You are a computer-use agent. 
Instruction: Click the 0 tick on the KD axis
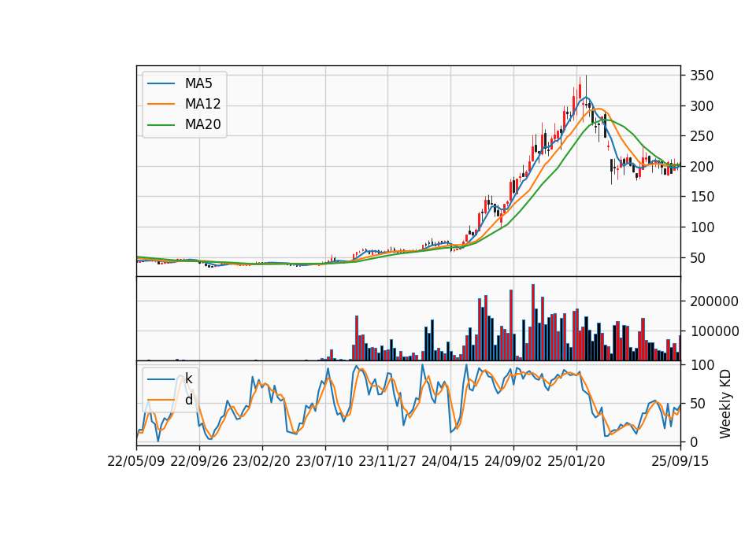694,441
